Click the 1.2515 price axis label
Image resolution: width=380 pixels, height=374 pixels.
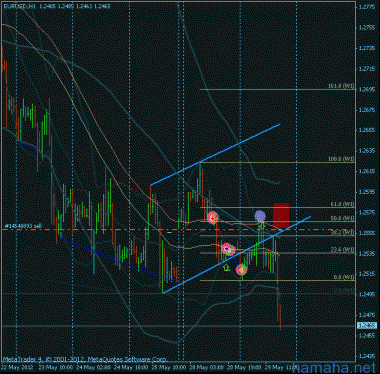(366, 274)
